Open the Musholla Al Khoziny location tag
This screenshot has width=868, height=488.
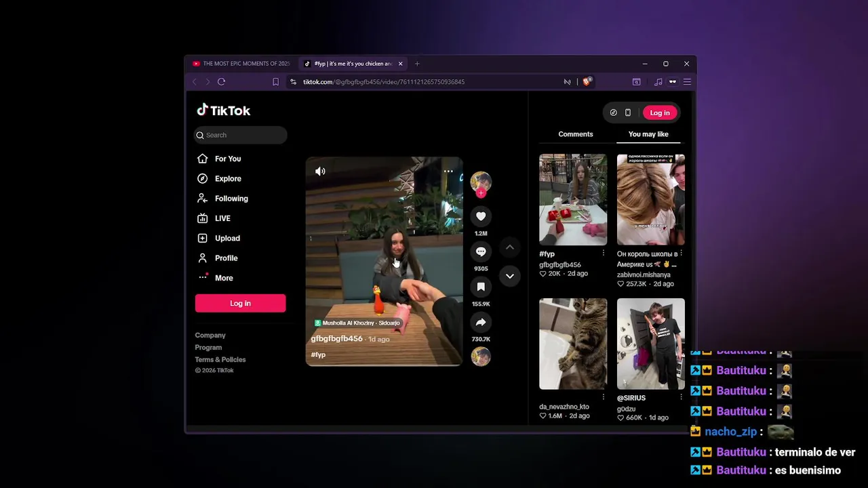357,323
